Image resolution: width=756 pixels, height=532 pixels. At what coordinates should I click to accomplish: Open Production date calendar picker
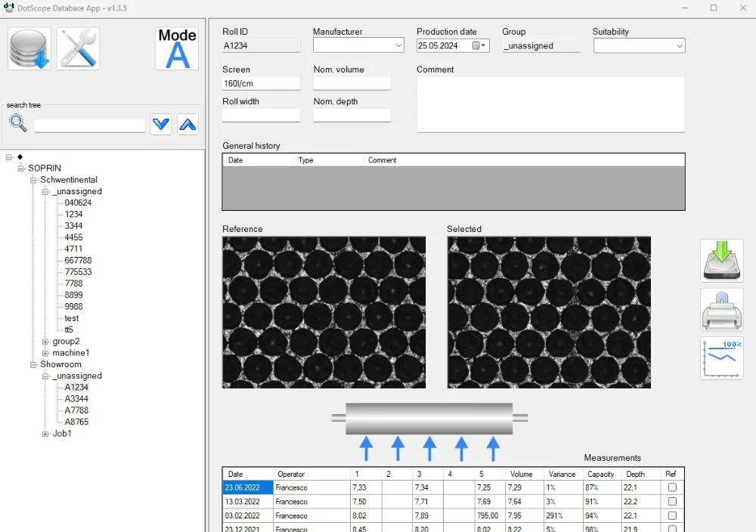[x=479, y=46]
